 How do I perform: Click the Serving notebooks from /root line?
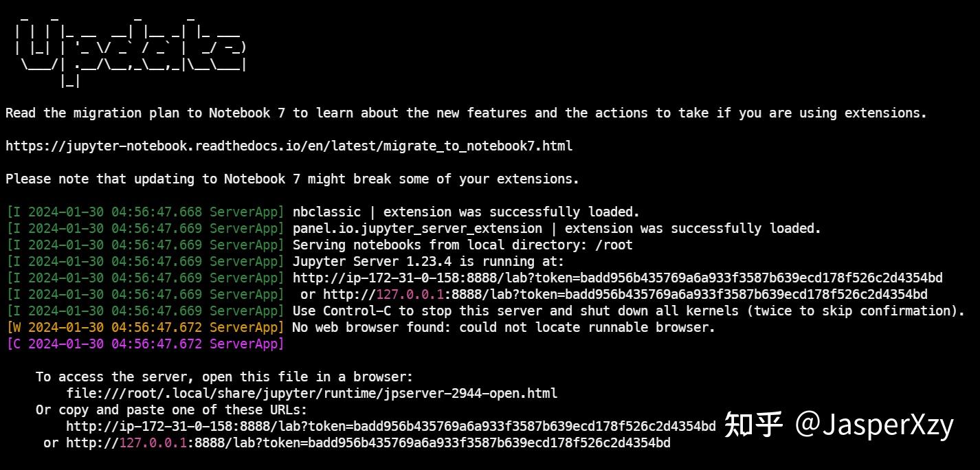[x=463, y=245]
